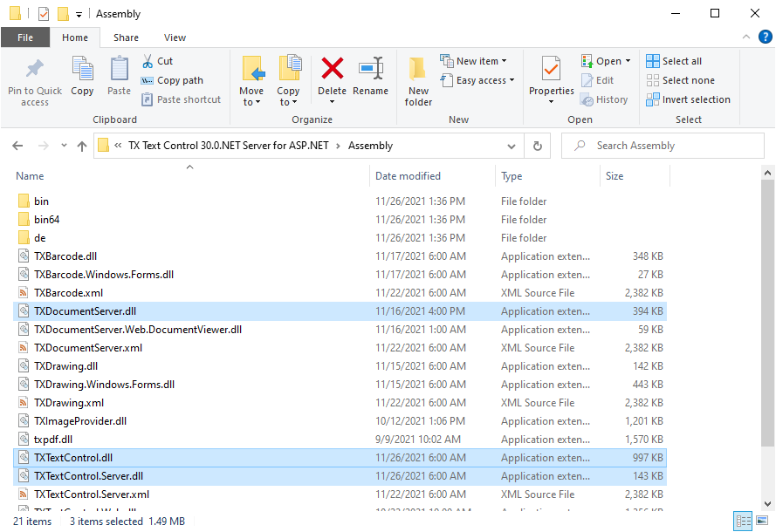Open file History
Viewport: 776px width, 532px height.
[x=604, y=99]
